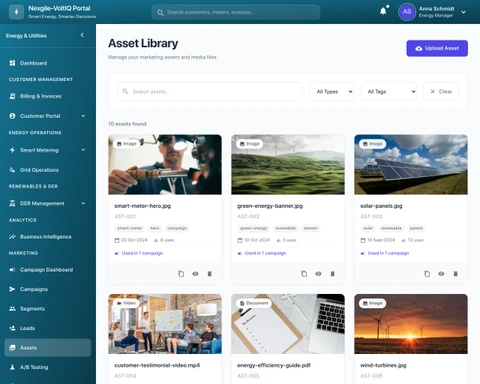Click the 'renewable' tag on green-energy-banner.jpg
The height and width of the screenshot is (384, 480).
coord(285,228)
